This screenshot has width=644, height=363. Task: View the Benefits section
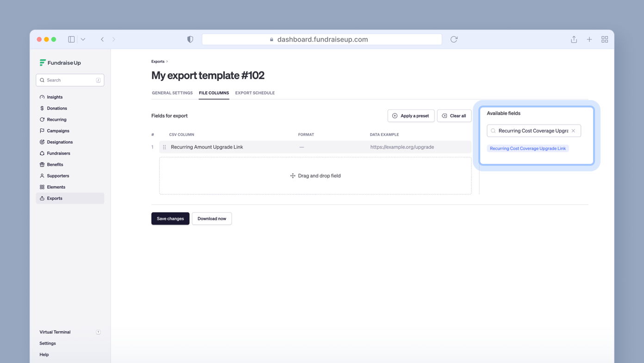tap(55, 164)
